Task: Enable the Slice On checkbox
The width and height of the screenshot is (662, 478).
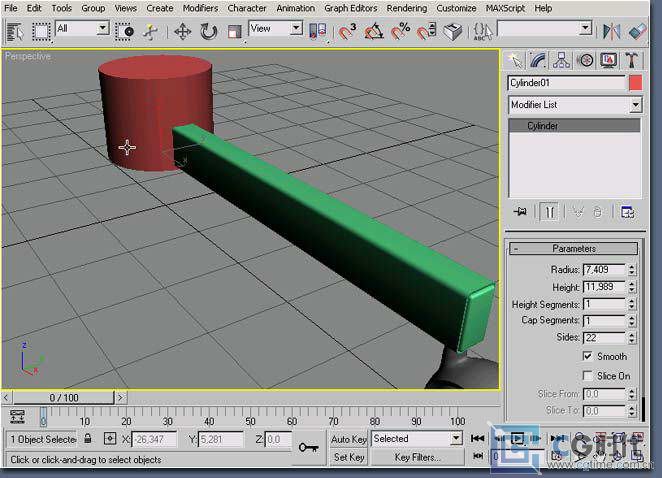Action: (x=587, y=375)
